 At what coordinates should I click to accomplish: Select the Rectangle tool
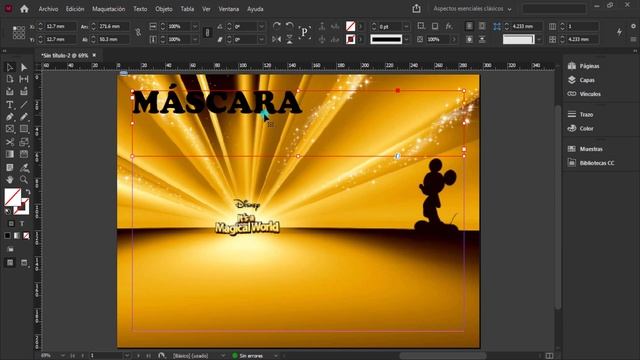click(x=24, y=129)
